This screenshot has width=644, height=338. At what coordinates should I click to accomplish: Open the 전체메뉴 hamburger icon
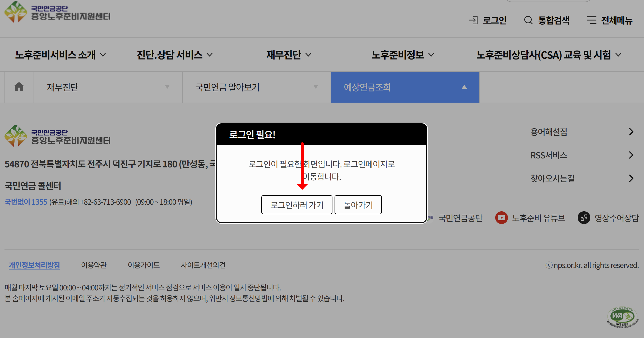591,20
